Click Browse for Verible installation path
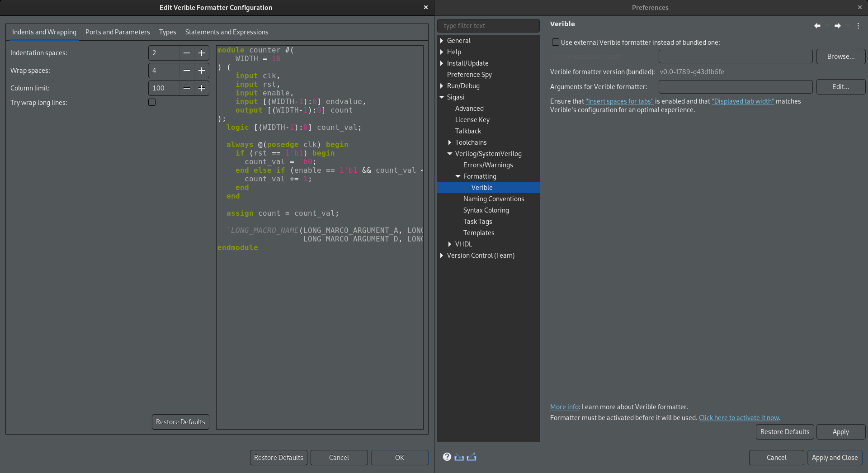Screen dimensions: 868x473 click(841, 57)
